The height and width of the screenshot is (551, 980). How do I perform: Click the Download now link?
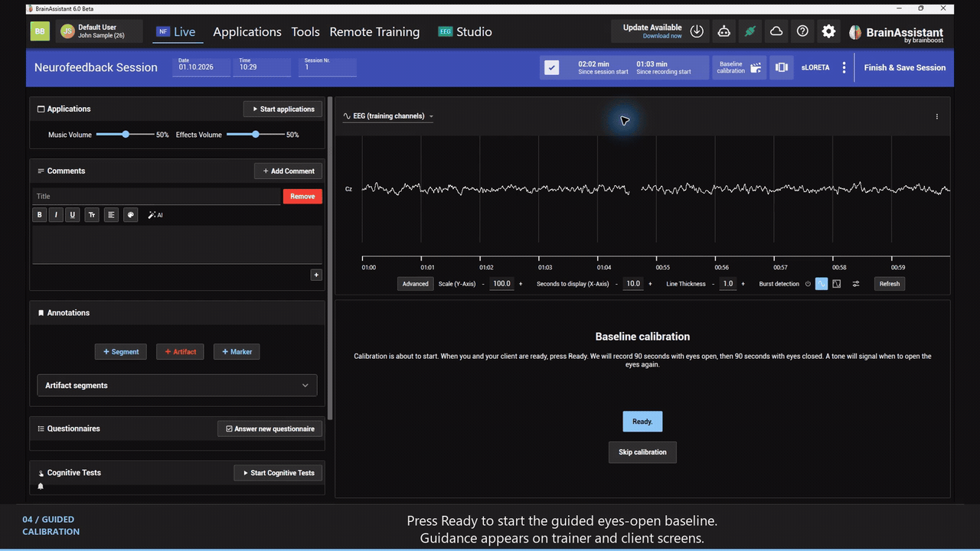[x=662, y=36]
